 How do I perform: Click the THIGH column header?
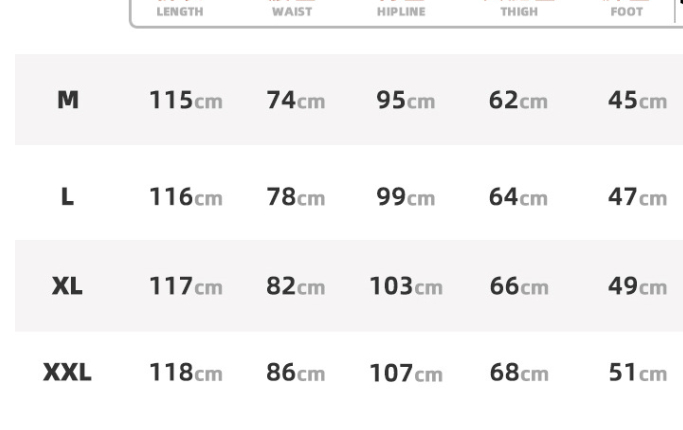tap(519, 12)
